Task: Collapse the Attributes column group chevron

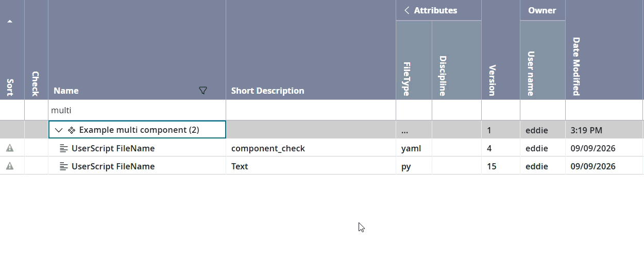Action: 406,10
